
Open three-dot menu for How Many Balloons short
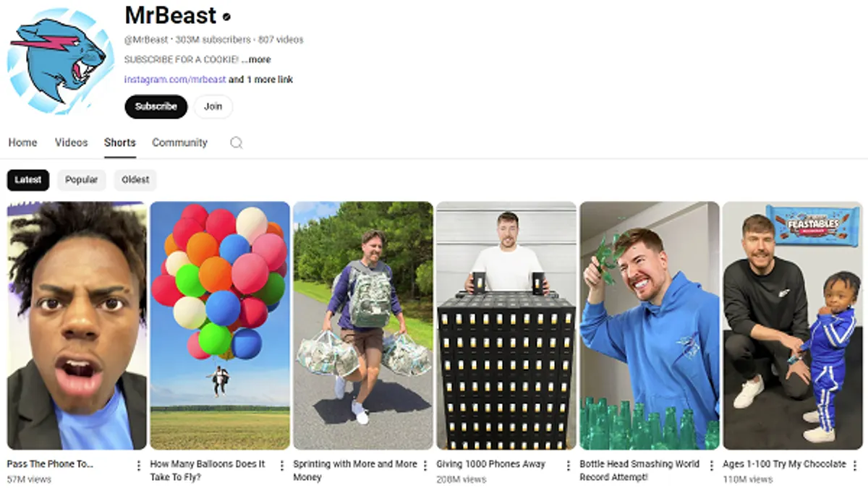(282, 466)
